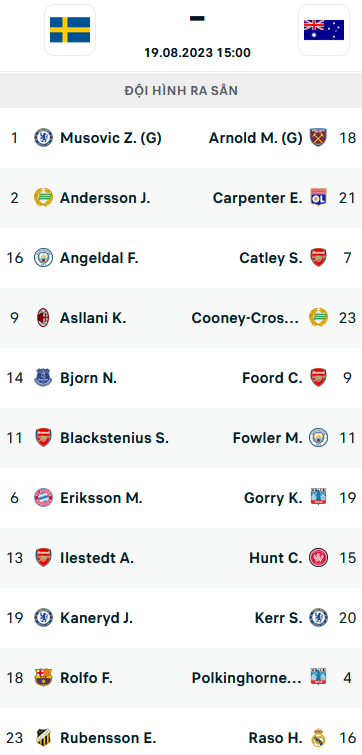
Task: Click the ĐỘI HÌNH RA SÂN header
Action: (181, 91)
